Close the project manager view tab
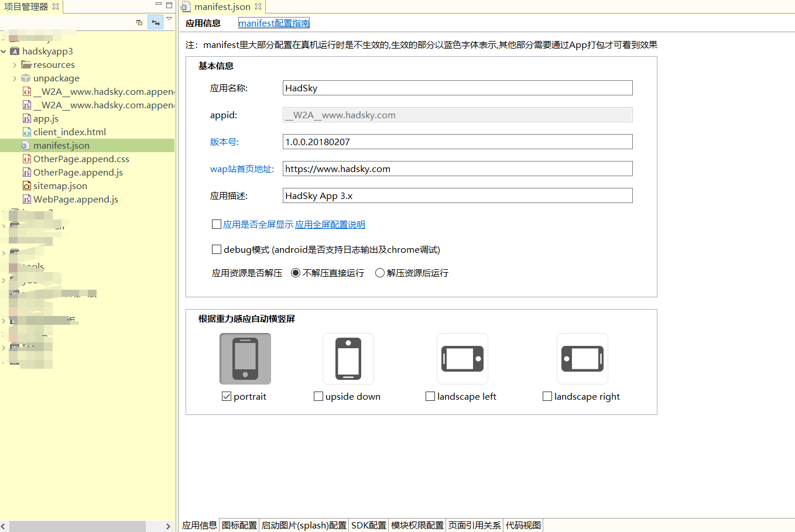795x532 pixels. pos(56,6)
